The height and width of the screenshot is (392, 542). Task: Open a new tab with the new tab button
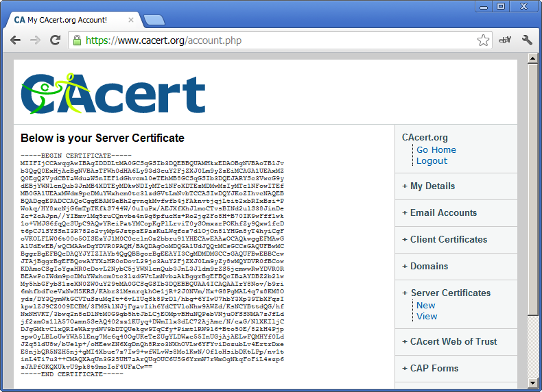[x=154, y=20]
